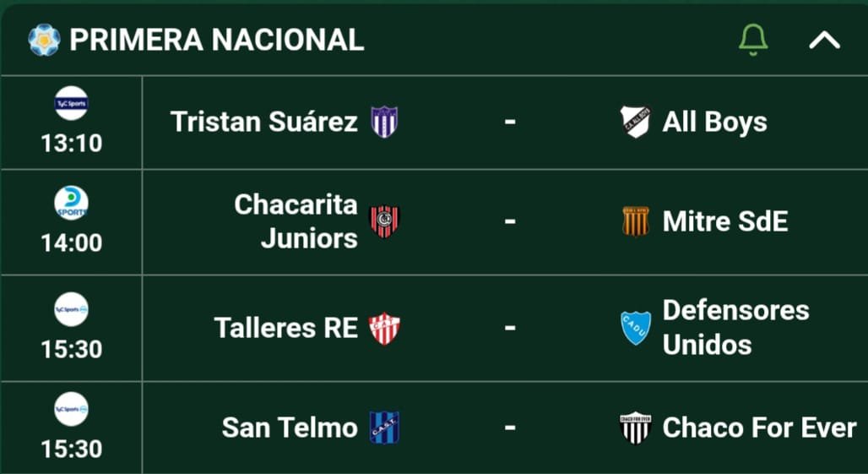Image resolution: width=868 pixels, height=474 pixels.
Task: Select the Chacarita Juniors team name
Action: (x=296, y=221)
